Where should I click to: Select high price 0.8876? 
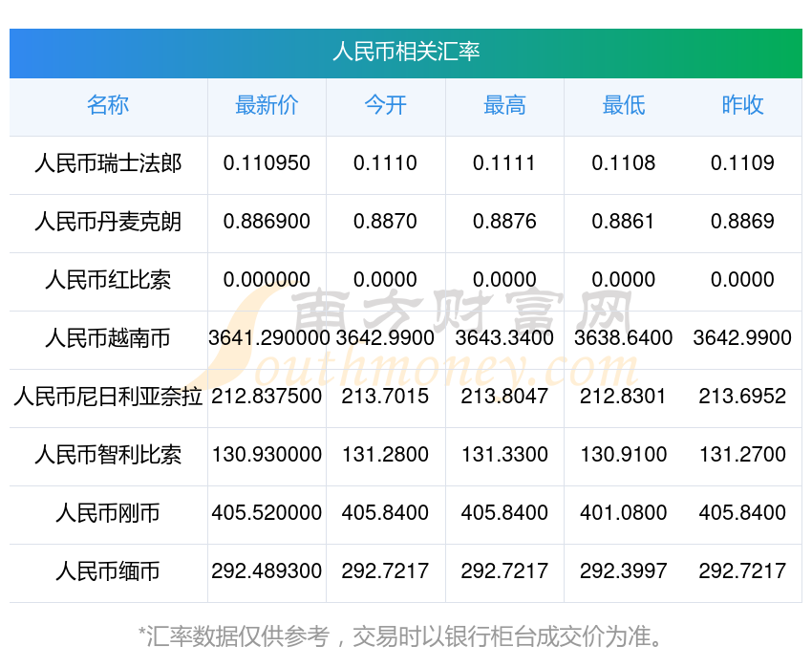pos(504,222)
